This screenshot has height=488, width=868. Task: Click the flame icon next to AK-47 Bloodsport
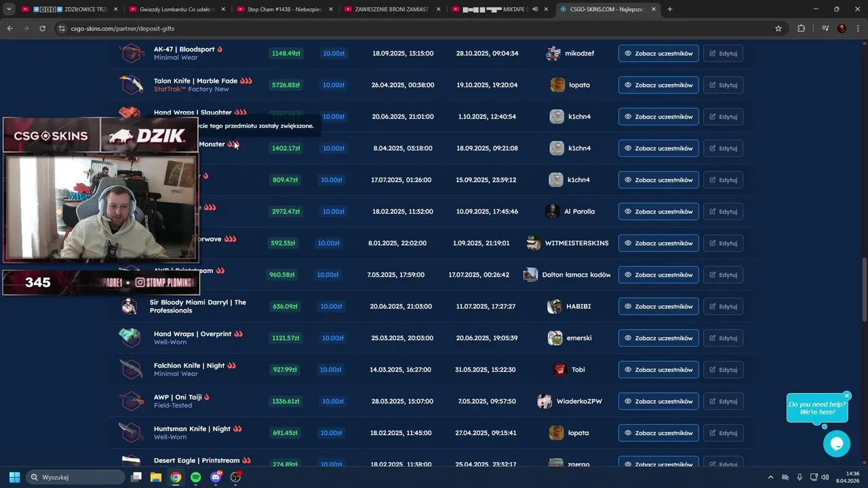pos(220,49)
